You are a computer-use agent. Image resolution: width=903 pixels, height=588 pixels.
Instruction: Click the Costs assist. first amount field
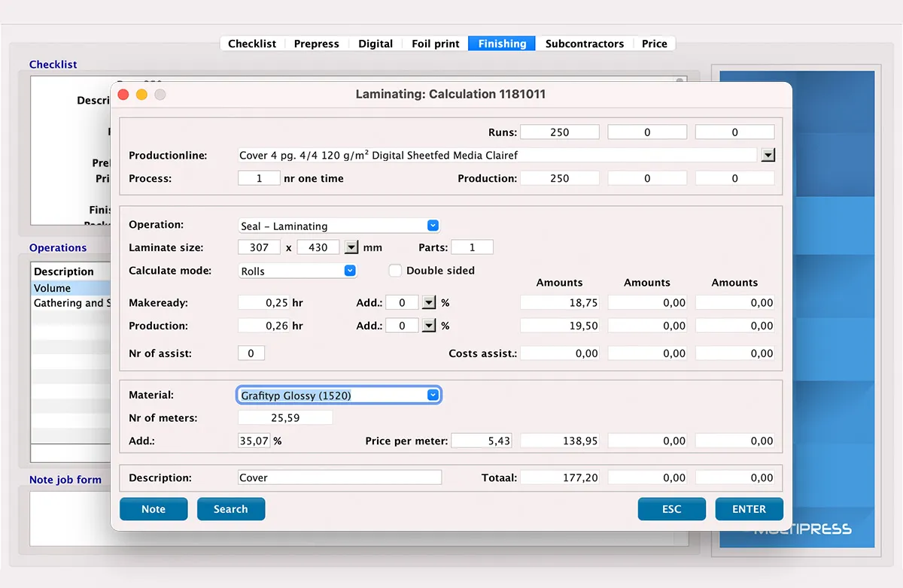[560, 353]
